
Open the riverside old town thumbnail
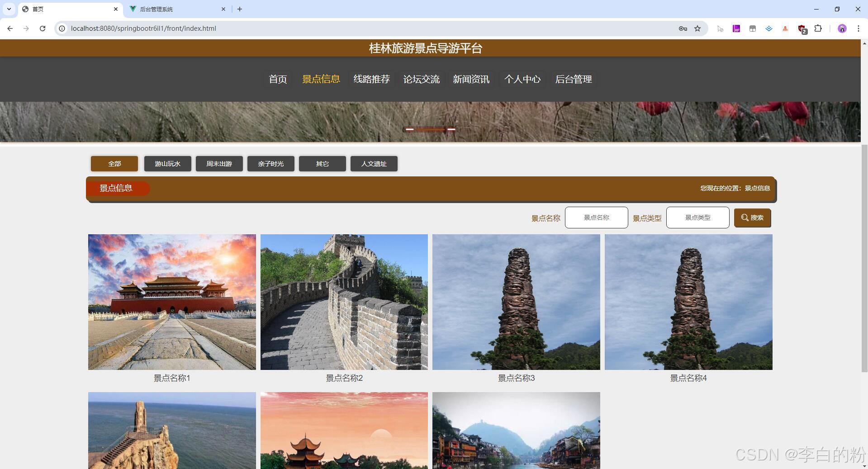click(x=516, y=431)
